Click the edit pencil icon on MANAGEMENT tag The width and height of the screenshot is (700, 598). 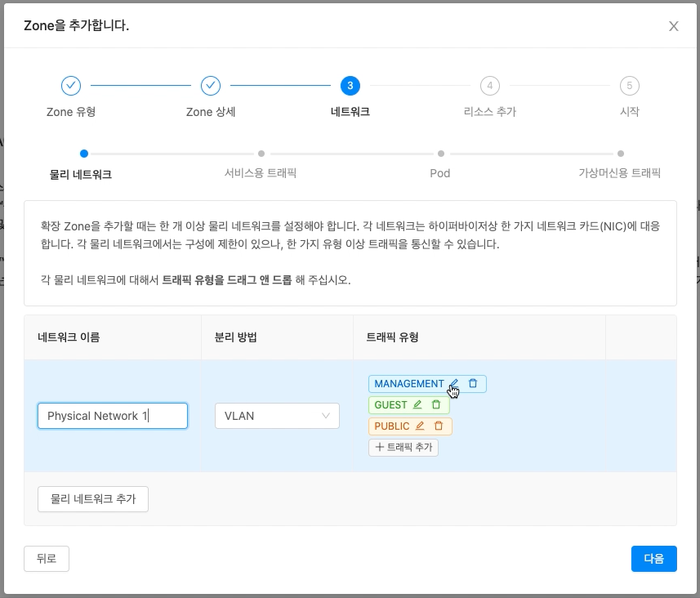tap(455, 383)
